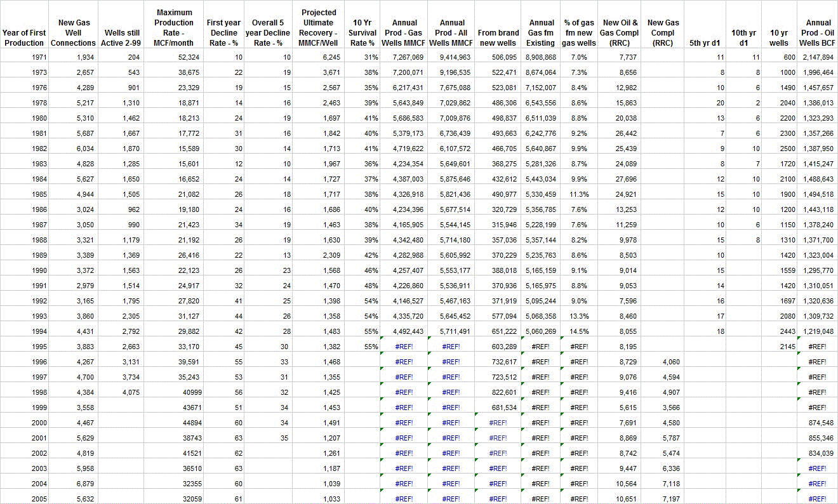This screenshot has height=504, width=838.
Task: Select the '10 Yr Survival Rate %' header
Action: pyautogui.click(x=362, y=28)
